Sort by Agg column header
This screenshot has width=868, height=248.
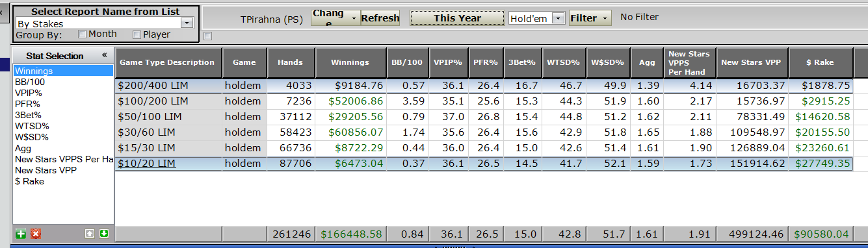pos(647,62)
